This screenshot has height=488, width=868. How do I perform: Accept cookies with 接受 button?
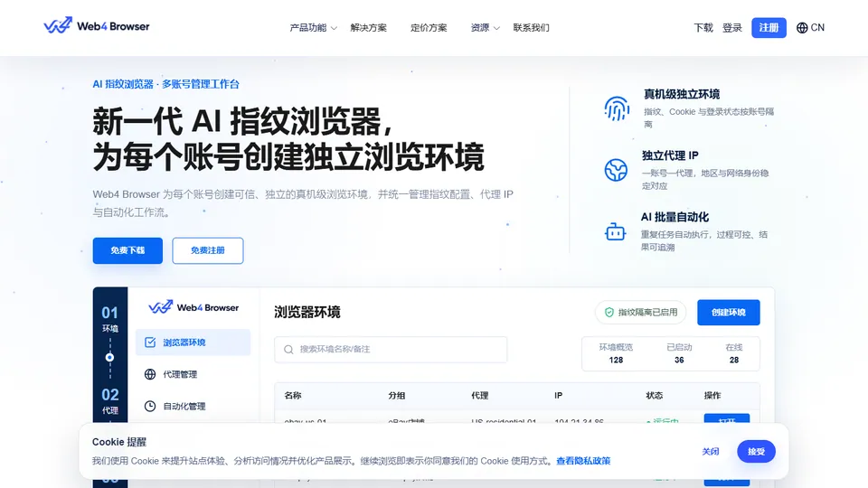tap(756, 452)
